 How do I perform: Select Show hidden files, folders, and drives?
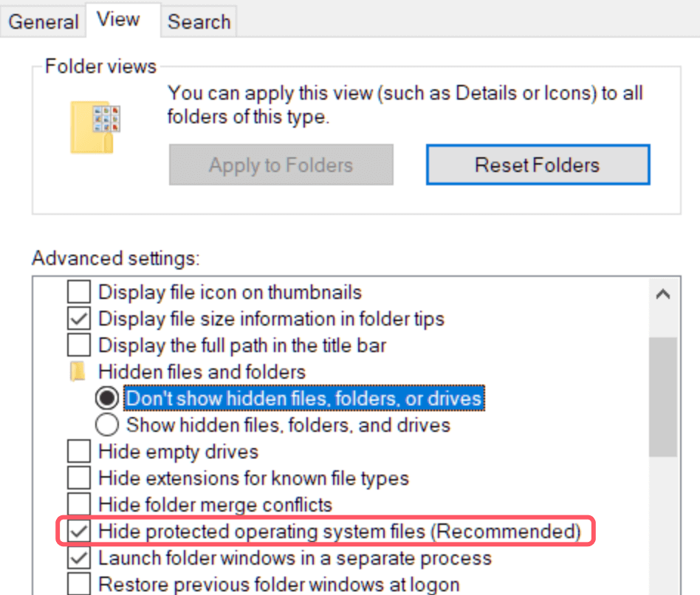[106, 424]
